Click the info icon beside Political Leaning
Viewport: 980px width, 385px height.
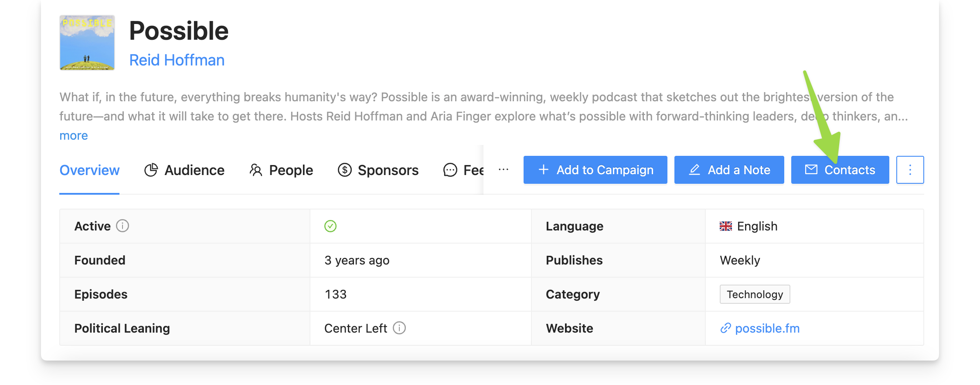[400, 328]
